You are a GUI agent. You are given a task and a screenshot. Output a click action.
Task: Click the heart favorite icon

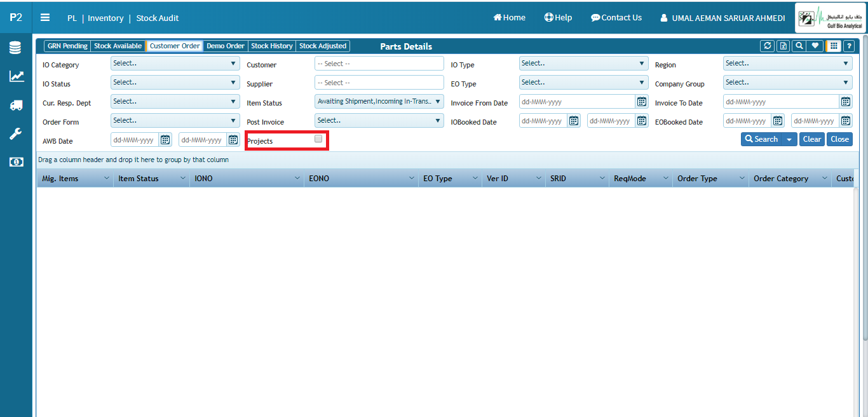[815, 46]
